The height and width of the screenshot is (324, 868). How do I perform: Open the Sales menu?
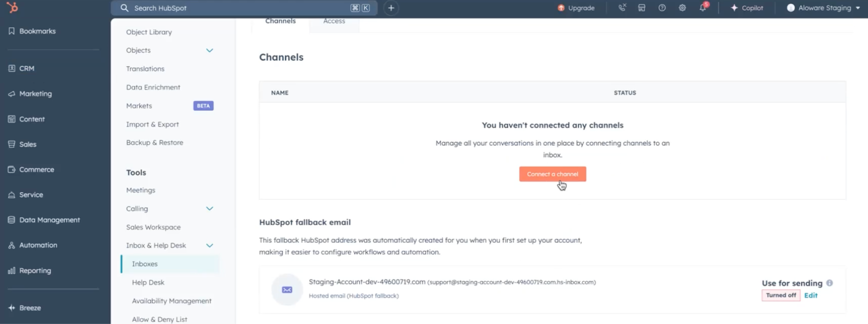[x=22, y=144]
